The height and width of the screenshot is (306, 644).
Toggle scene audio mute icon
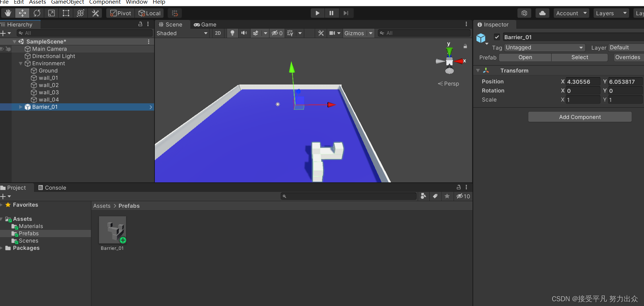(x=244, y=33)
